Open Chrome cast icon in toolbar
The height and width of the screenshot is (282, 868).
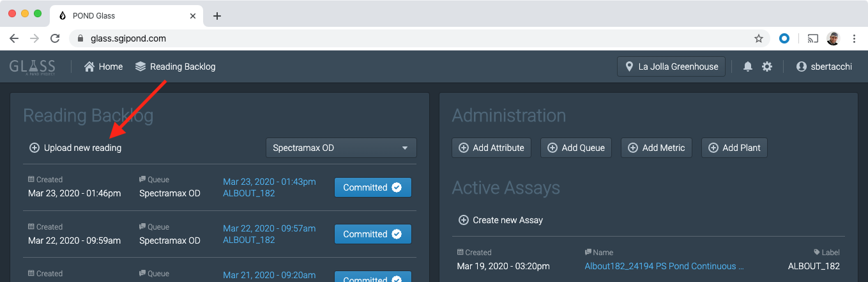[x=813, y=38]
